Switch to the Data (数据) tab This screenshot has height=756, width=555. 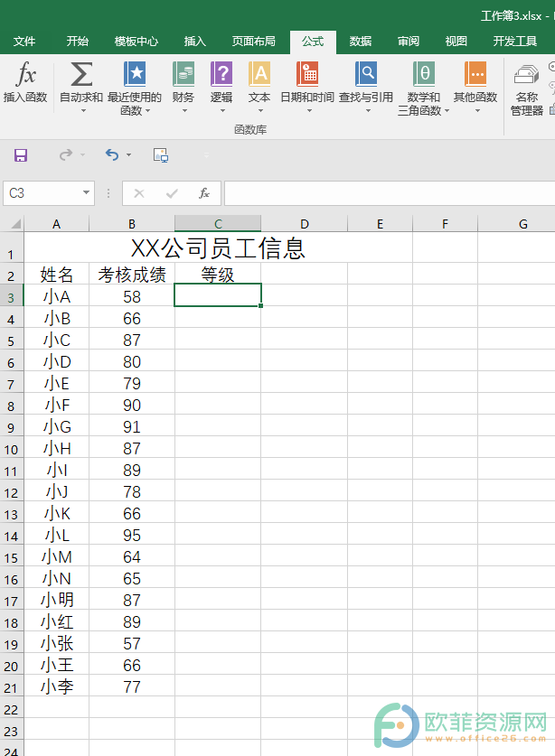tap(361, 42)
